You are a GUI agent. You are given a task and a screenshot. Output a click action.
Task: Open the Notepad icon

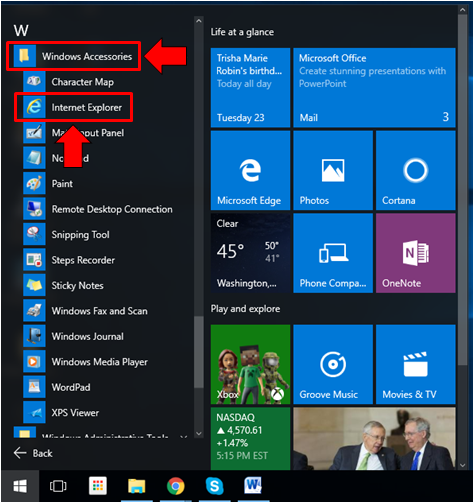pyautogui.click(x=34, y=158)
